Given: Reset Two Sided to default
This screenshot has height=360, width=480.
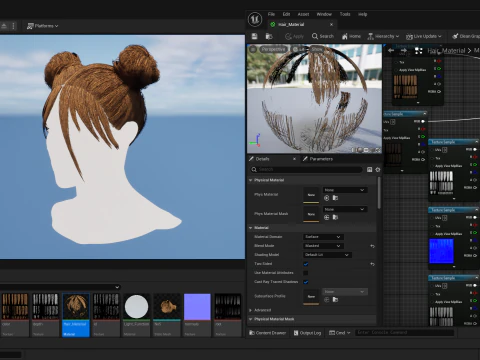Looking at the screenshot, I should (372, 264).
